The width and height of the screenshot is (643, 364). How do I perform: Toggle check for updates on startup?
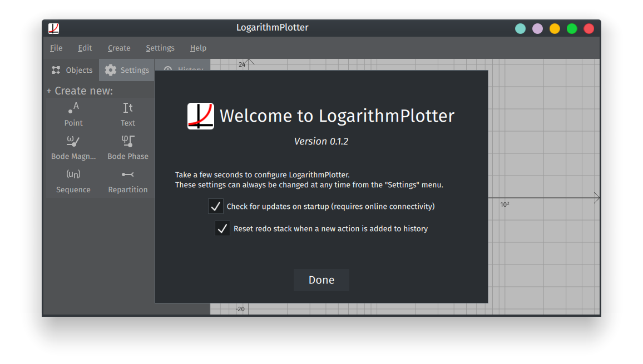[x=216, y=206]
